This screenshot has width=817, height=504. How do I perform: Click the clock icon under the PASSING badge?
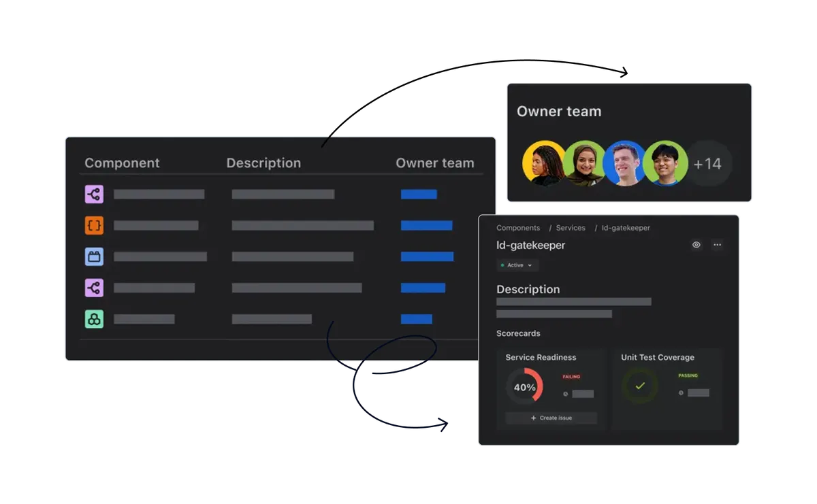pos(682,392)
